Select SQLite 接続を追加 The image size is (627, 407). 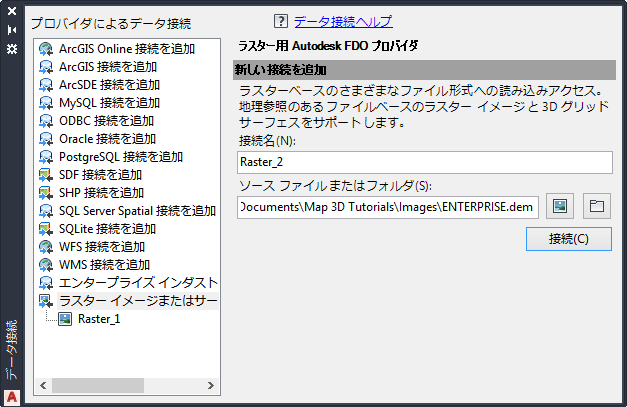[x=108, y=229]
